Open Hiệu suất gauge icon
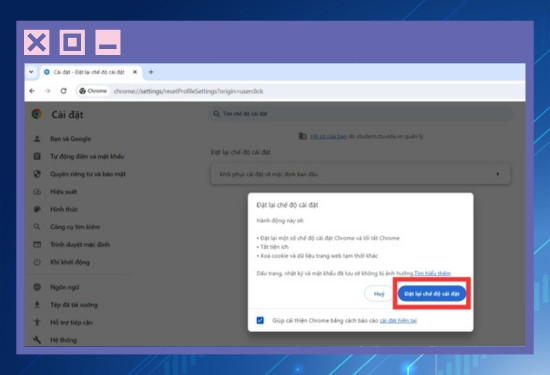This screenshot has width=550, height=375. [x=37, y=192]
